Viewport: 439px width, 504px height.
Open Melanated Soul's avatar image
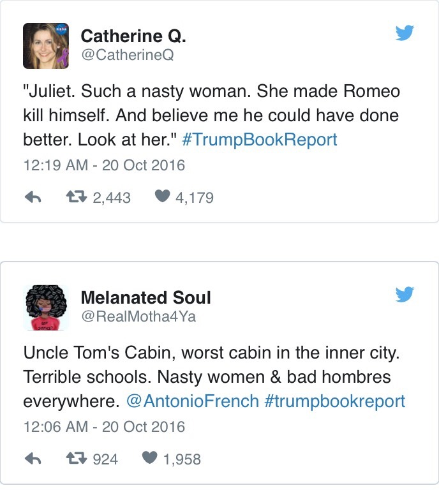tap(46, 307)
